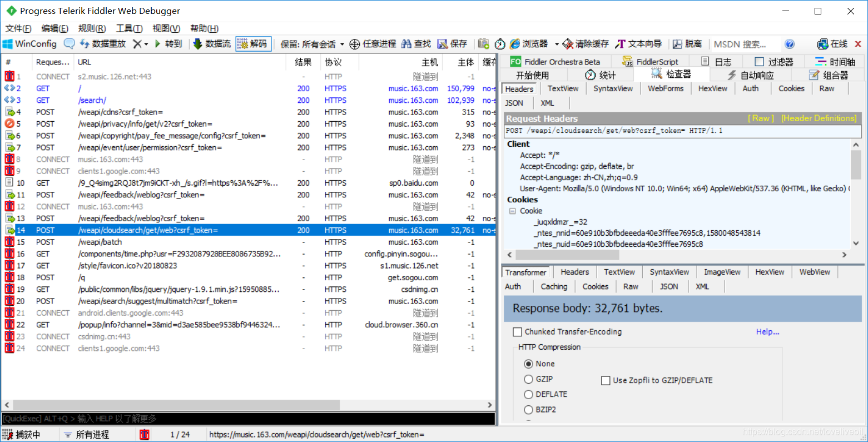Open the Rules (规则) menu
This screenshot has width=868, height=442.
[92, 28]
